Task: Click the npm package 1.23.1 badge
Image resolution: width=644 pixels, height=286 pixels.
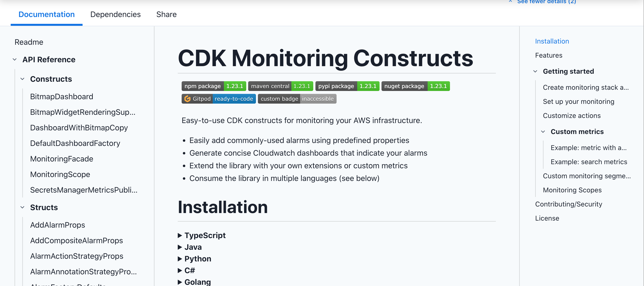Action: point(213,86)
